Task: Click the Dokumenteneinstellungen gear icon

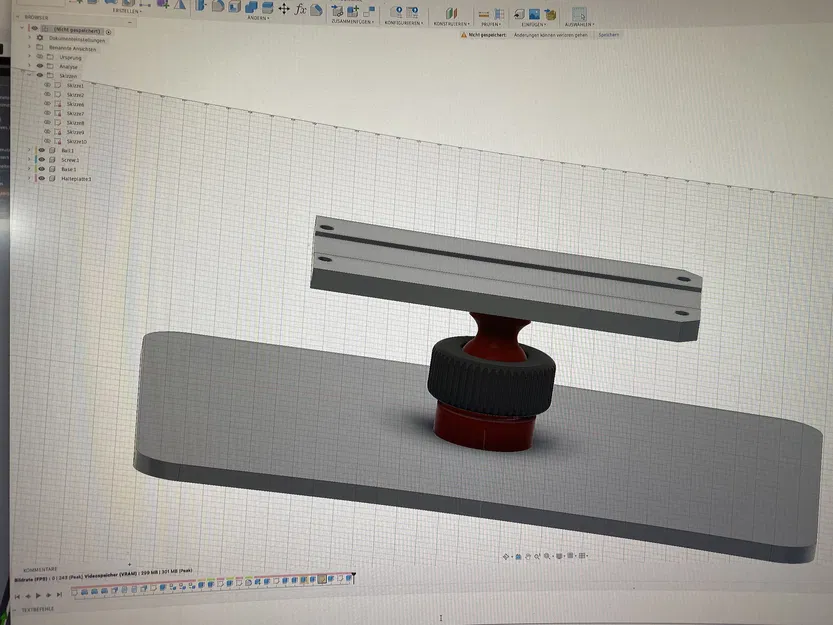Action: [38, 39]
